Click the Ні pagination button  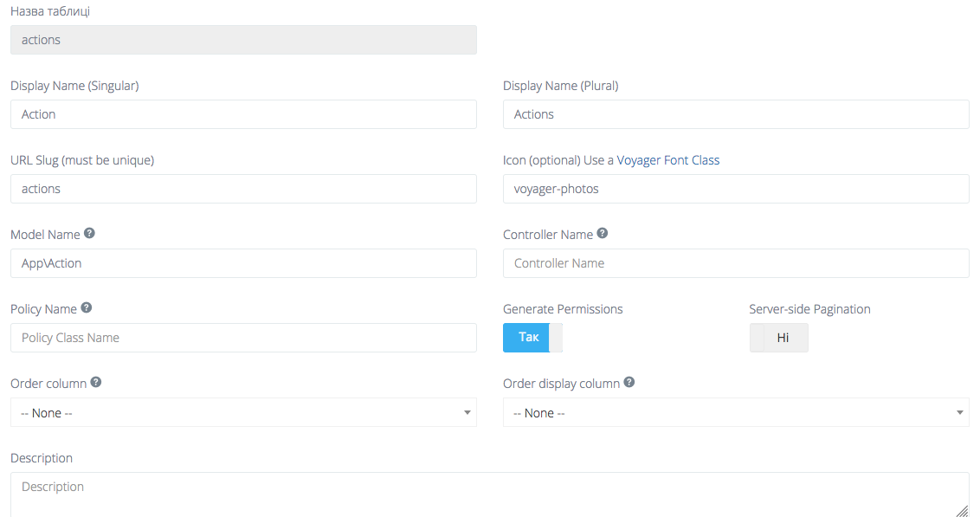[x=778, y=337]
